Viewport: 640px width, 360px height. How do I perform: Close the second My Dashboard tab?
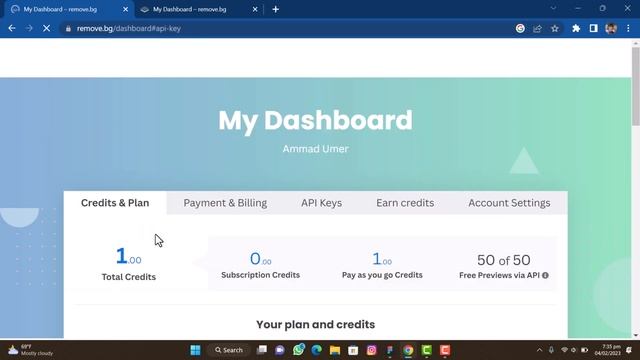click(x=255, y=9)
